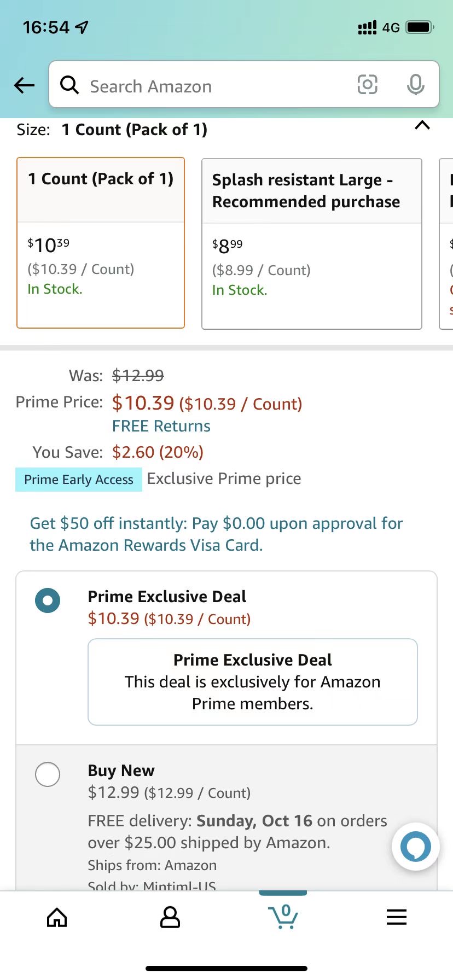Open Amazon Rewards Visa Card offer link
The height and width of the screenshot is (980, 453).
tap(216, 534)
